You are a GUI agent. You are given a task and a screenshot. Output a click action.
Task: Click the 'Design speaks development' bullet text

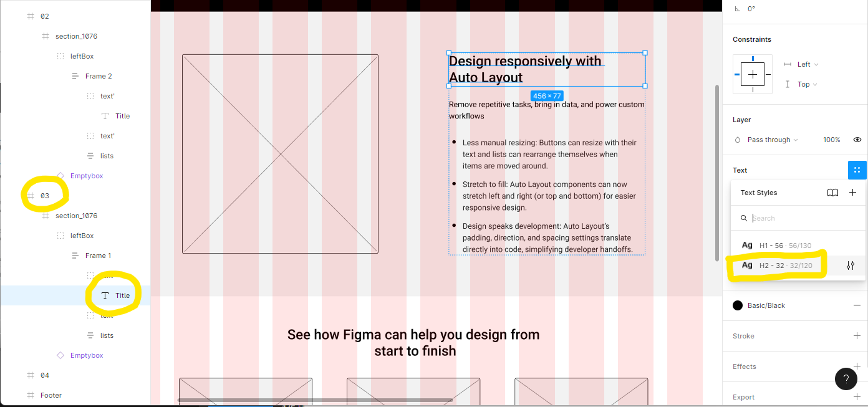548,238
